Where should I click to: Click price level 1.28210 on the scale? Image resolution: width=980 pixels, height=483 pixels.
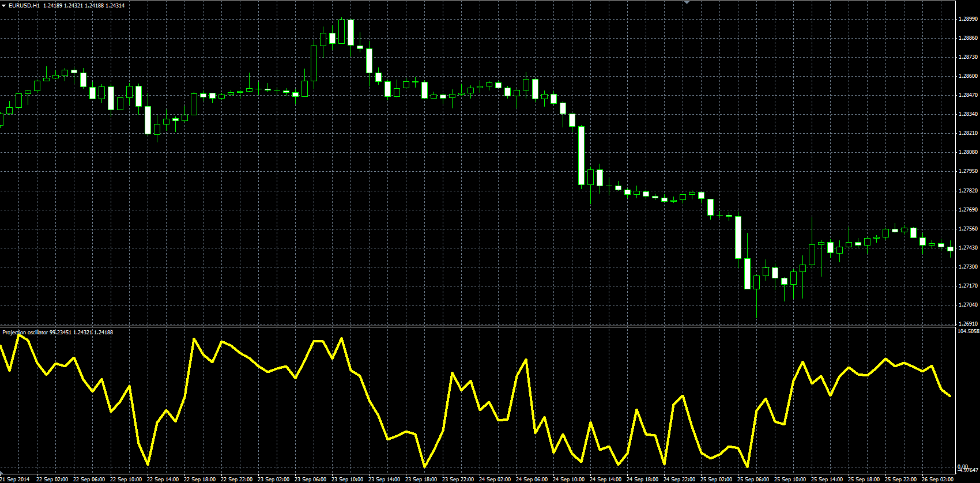[968, 133]
